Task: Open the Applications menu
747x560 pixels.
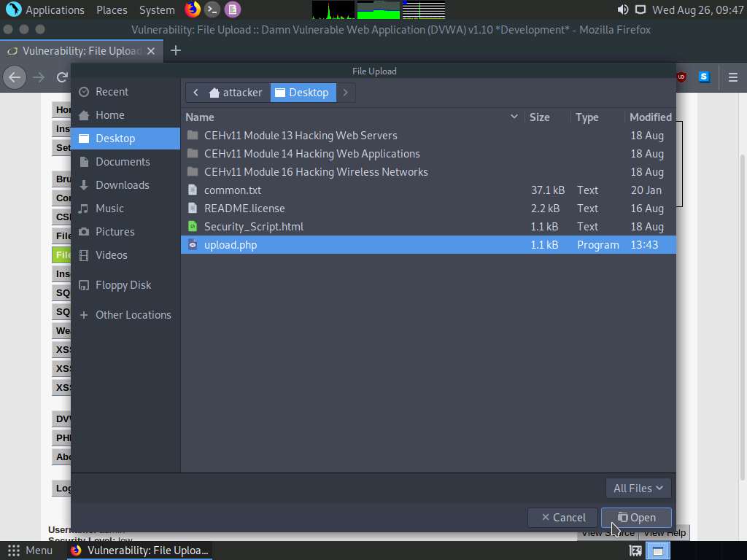Action: pyautogui.click(x=45, y=9)
